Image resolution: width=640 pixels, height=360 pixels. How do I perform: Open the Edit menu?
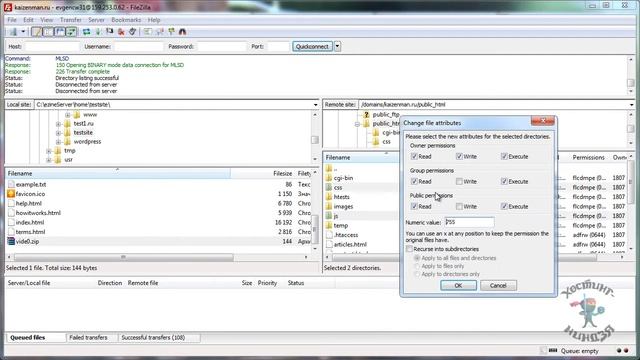[28, 20]
